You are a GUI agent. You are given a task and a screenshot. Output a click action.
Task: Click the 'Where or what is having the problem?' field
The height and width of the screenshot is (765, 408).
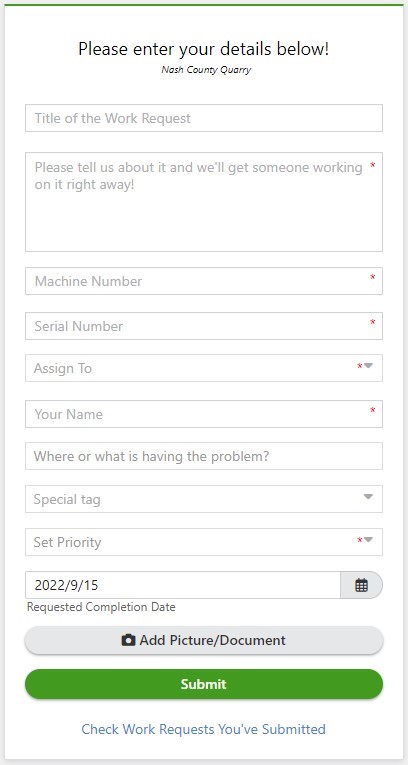point(204,456)
